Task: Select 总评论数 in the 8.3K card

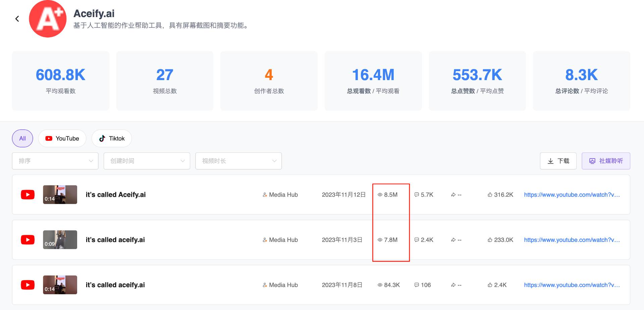Action: (x=567, y=91)
